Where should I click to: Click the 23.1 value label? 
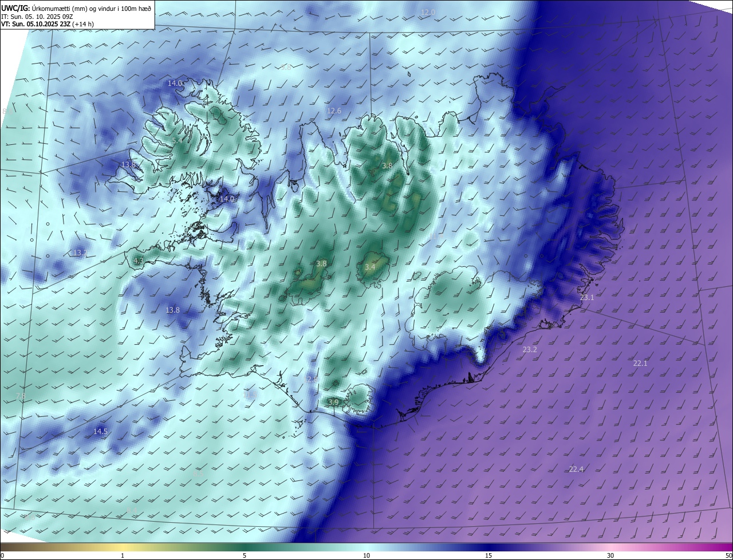(x=587, y=298)
